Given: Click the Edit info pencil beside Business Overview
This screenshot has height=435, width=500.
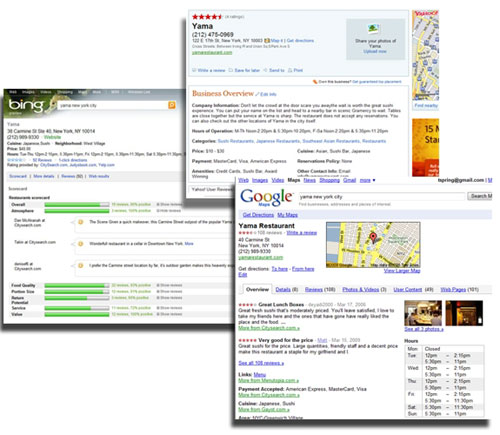Looking at the screenshot, I should click(257, 94).
